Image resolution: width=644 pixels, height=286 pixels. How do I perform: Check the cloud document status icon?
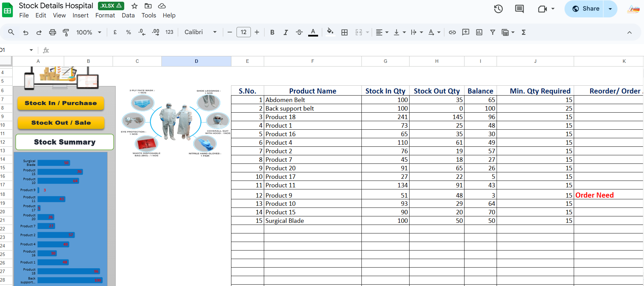point(162,6)
